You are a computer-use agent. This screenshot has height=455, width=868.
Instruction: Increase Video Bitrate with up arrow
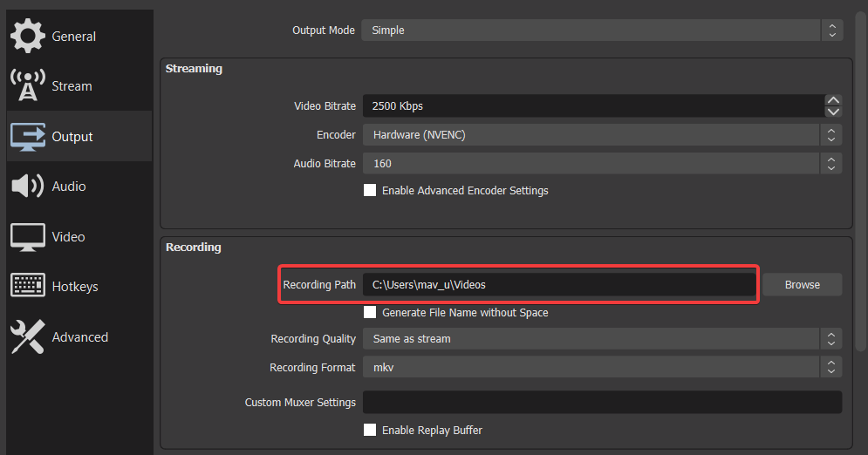tap(833, 101)
